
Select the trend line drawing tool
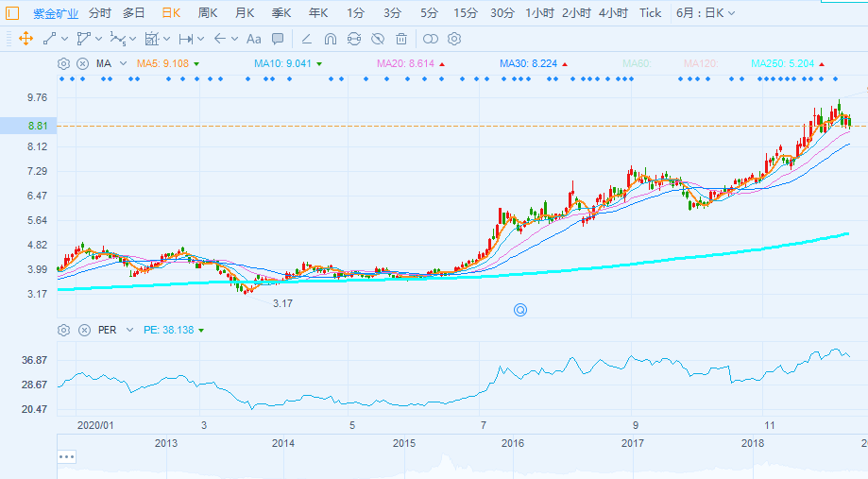(50, 39)
